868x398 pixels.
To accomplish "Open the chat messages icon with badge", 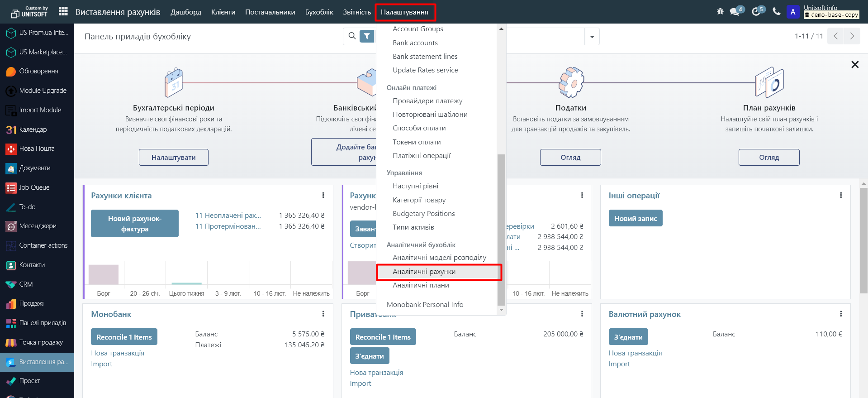I will click(735, 12).
